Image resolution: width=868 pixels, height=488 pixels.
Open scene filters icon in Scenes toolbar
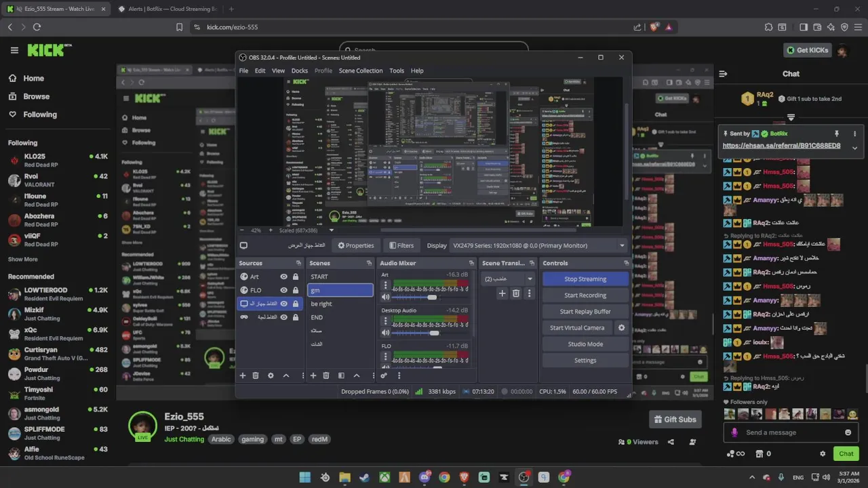341,375
